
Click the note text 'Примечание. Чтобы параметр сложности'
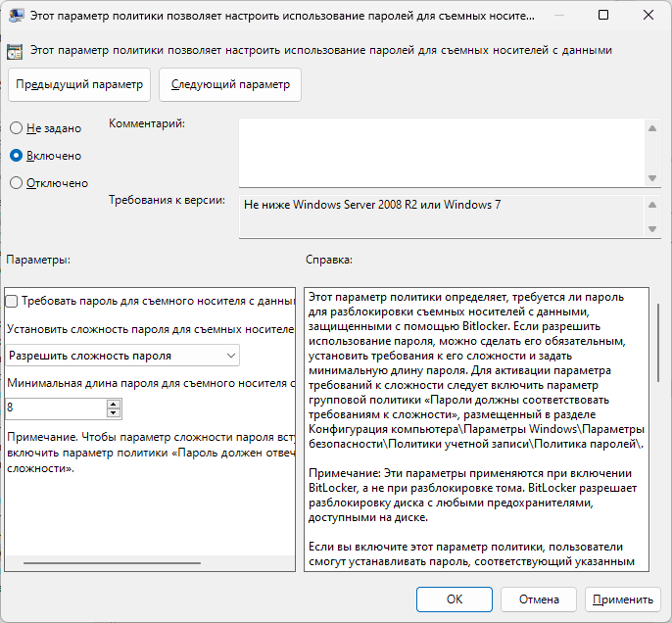coord(151,453)
